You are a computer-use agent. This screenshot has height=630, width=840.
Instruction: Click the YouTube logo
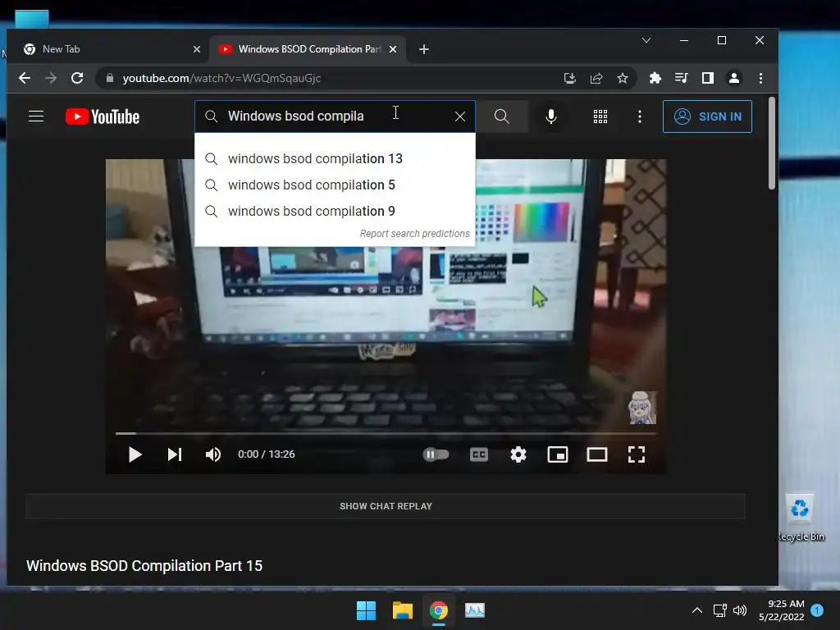tap(103, 116)
